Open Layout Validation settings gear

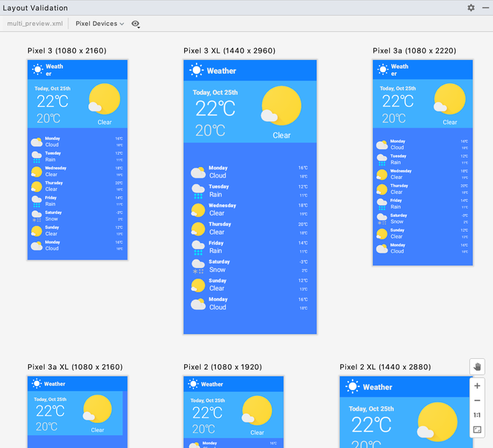tap(471, 7)
